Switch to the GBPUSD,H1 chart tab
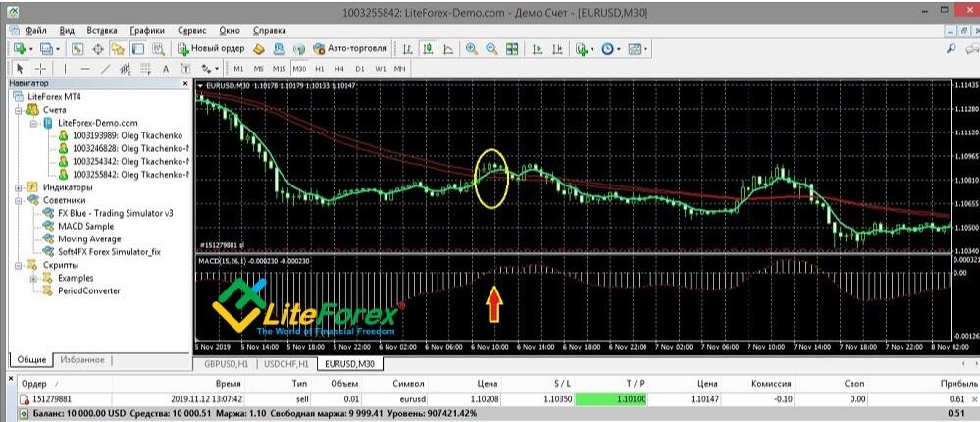 [225, 363]
